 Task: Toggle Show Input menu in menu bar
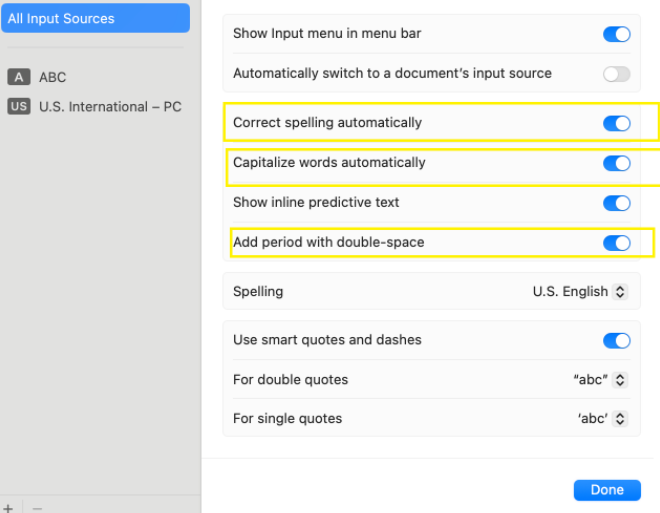click(x=616, y=34)
